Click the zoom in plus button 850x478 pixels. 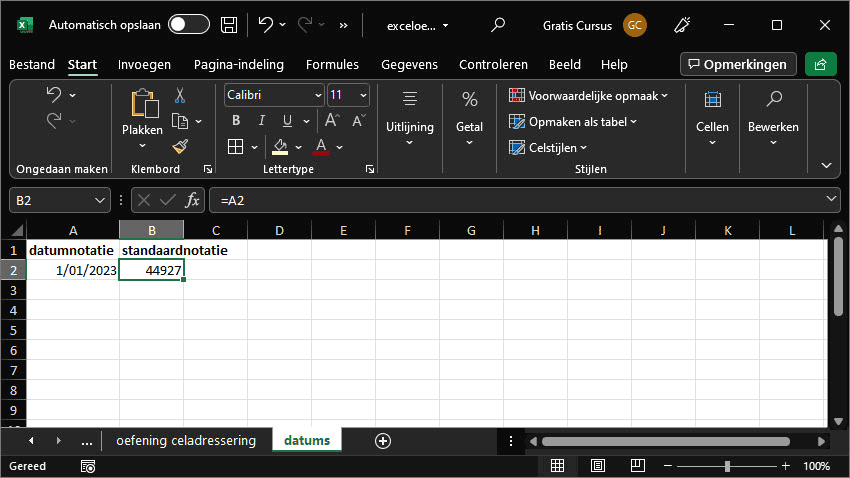[785, 466]
